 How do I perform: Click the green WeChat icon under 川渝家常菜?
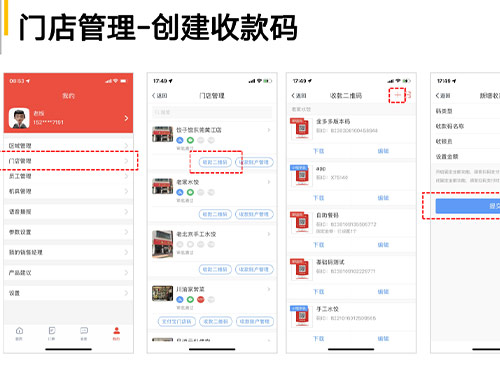pos(190,299)
